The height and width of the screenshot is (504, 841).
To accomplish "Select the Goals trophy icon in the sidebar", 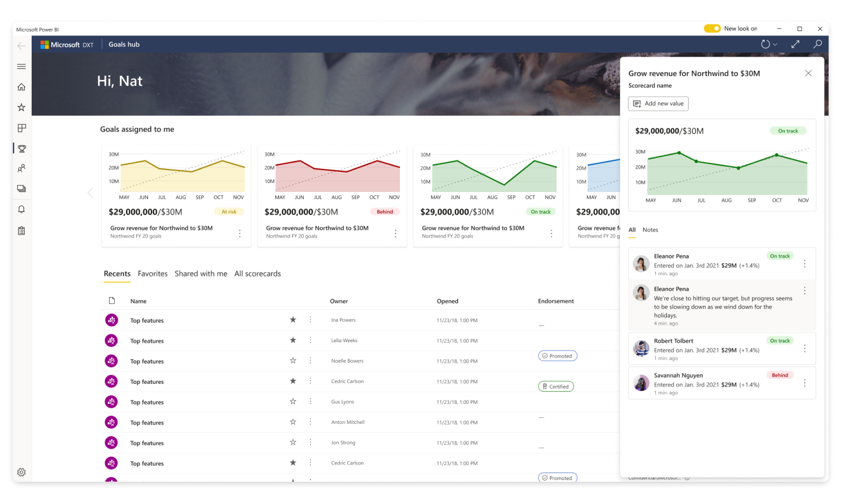I will [x=22, y=149].
